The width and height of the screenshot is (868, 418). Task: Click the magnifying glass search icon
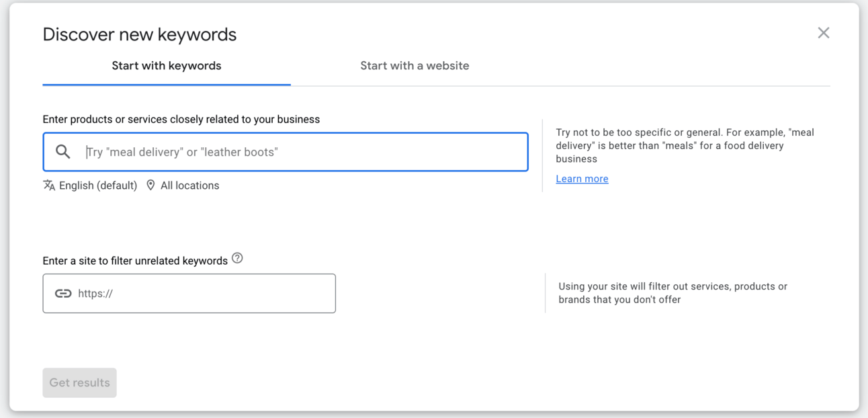coord(63,152)
